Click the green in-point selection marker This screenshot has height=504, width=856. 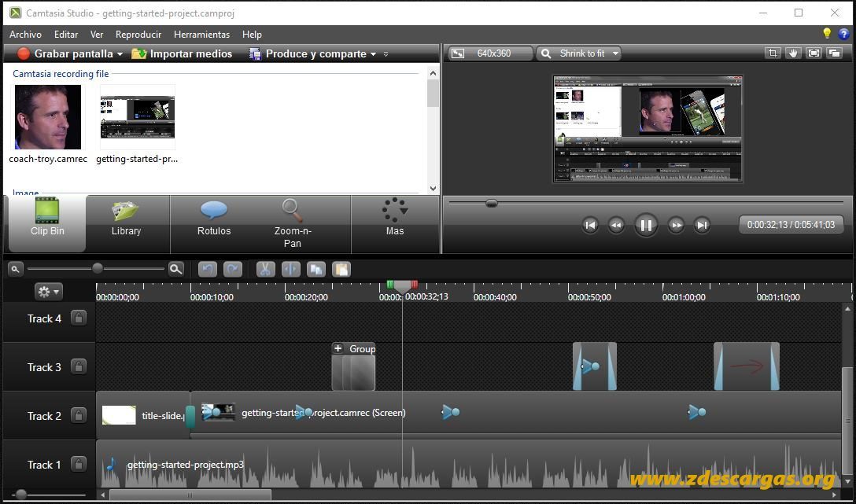tap(390, 285)
